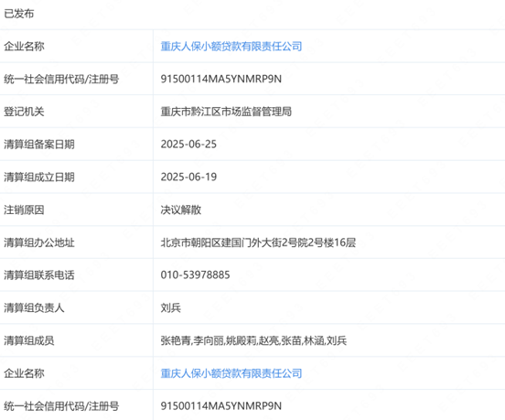Select the member list starting with 张艳青
The height and width of the screenshot is (420, 505).
pos(253,340)
